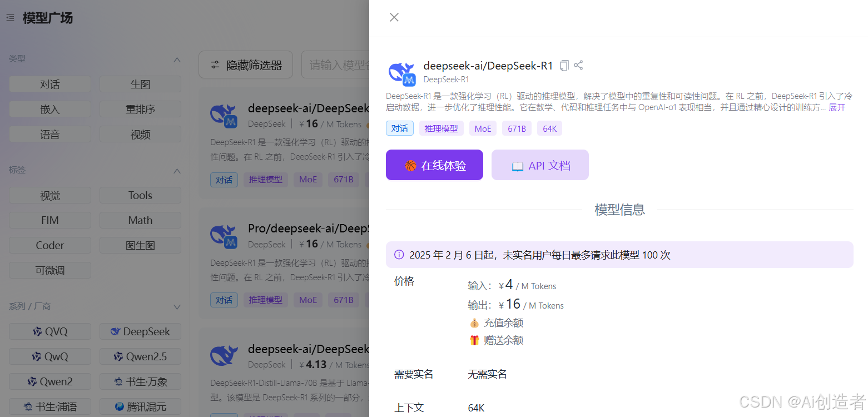Click the MoE tag in the drawer

pyautogui.click(x=483, y=128)
